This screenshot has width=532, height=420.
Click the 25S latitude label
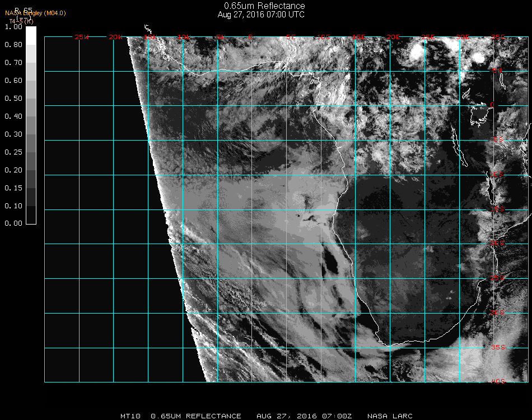pyautogui.click(x=497, y=278)
